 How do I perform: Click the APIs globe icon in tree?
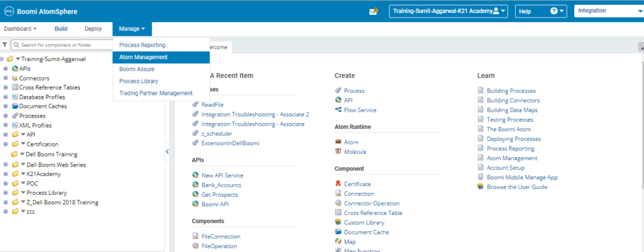[x=15, y=68]
